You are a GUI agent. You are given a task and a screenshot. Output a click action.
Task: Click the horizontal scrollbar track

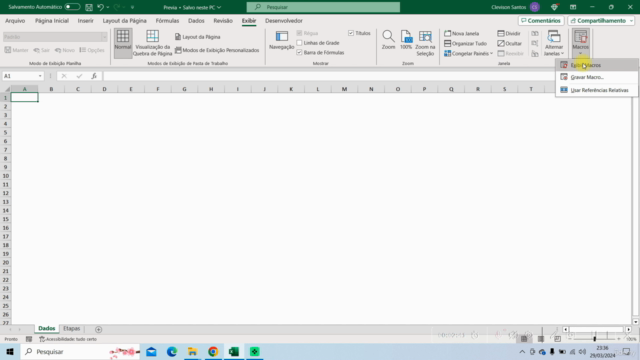[x=597, y=329]
